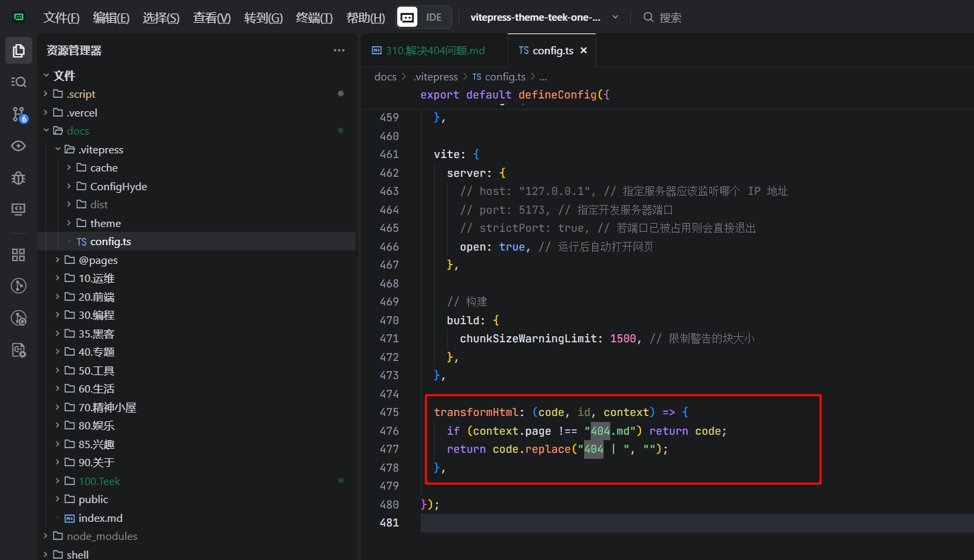Open the Explorer files icon in activity bar
The width and height of the screenshot is (974, 560).
tap(19, 50)
